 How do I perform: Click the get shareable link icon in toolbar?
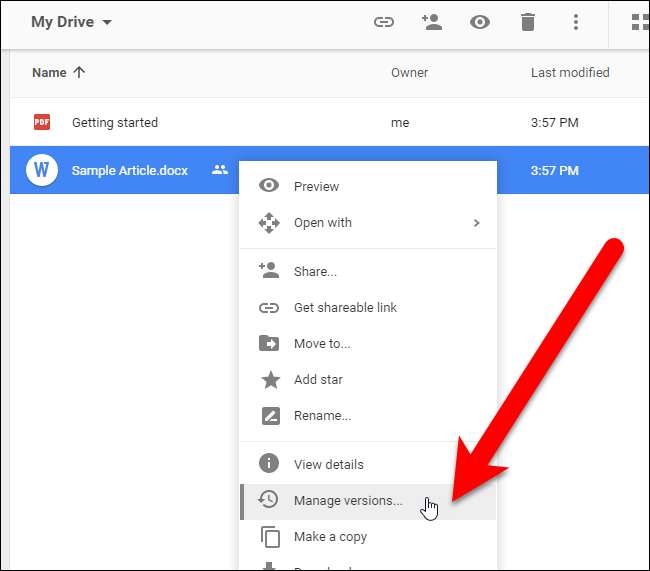pyautogui.click(x=384, y=22)
